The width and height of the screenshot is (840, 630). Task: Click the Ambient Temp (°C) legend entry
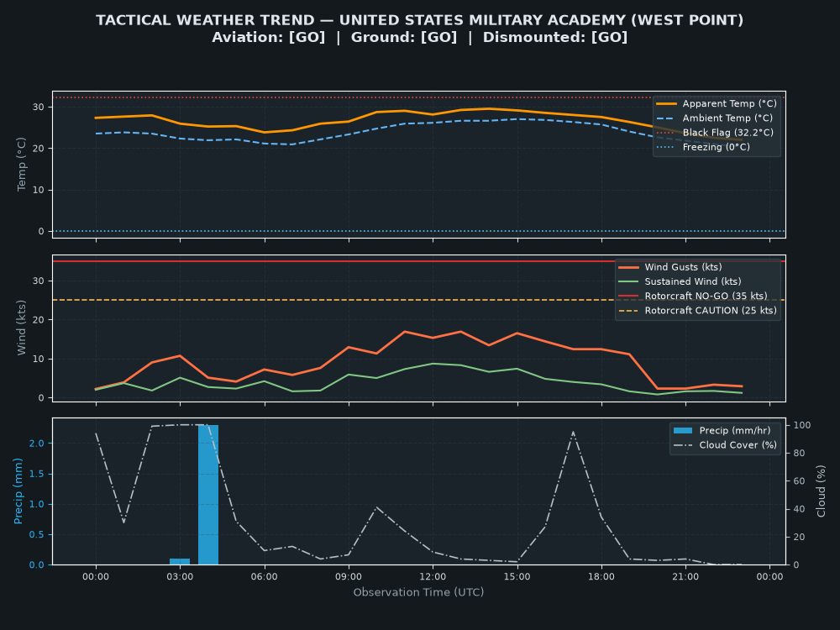point(715,118)
